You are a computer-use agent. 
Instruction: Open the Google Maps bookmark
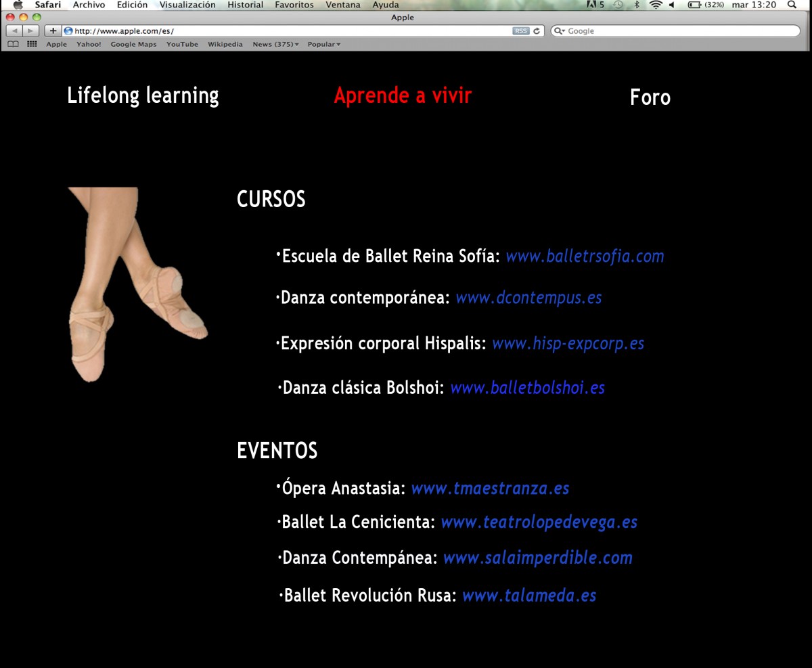click(133, 44)
